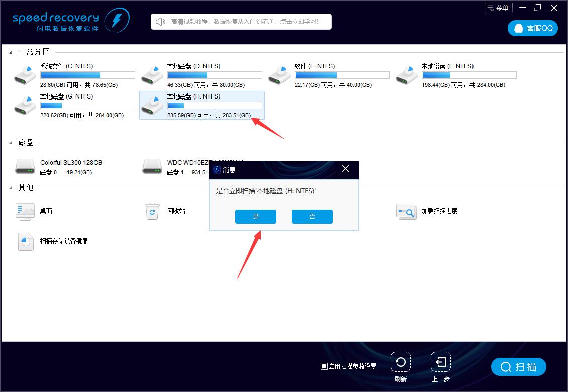Select scan storage device image (扫描存储设备镜像)
Viewport: 568px width, 392px height.
click(25, 241)
